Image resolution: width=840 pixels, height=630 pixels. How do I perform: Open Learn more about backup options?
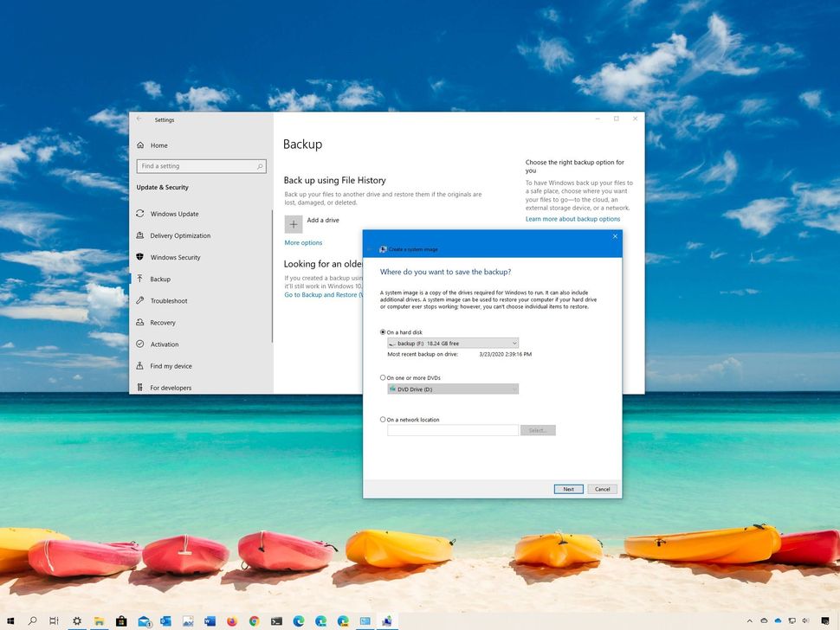574,217
